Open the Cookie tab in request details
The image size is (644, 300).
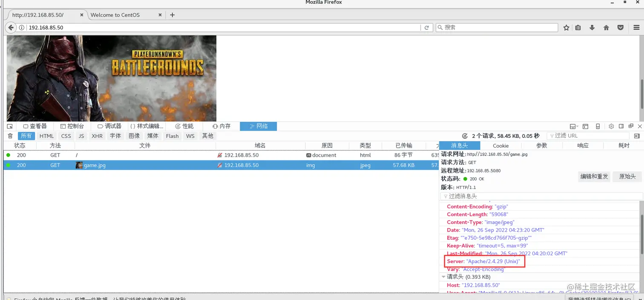tap(500, 145)
